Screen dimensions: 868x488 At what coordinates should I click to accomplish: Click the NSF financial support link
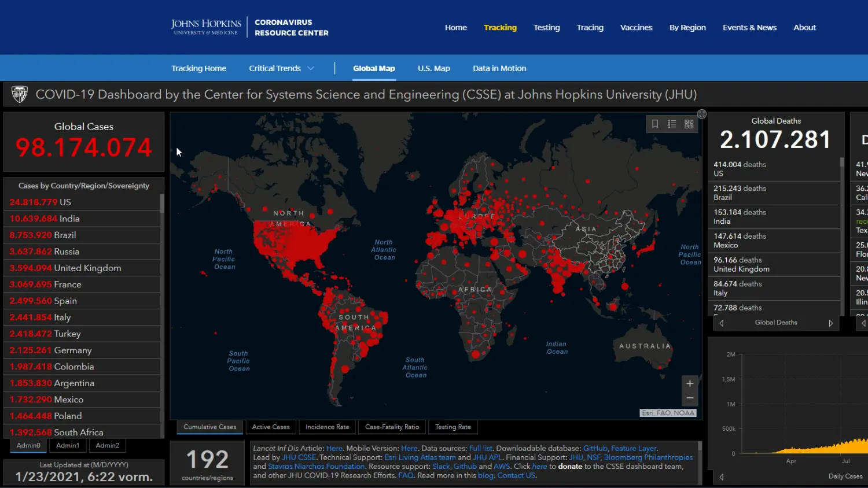coord(594,457)
